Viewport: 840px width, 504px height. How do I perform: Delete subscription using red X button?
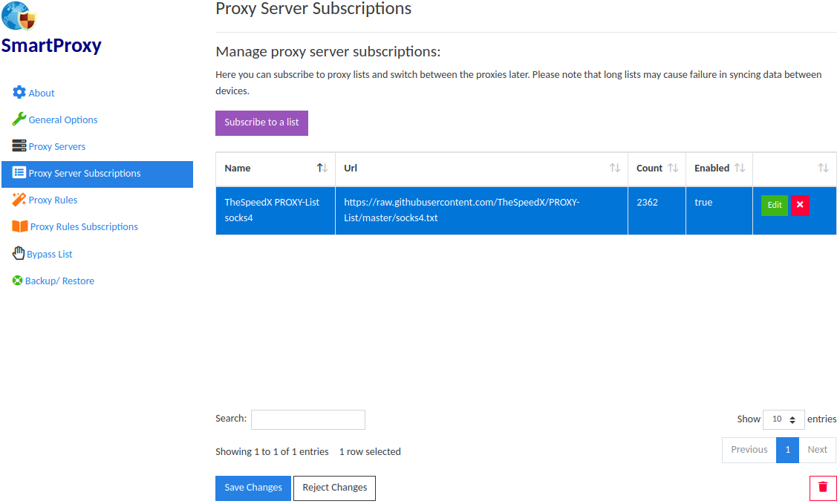[800, 206]
